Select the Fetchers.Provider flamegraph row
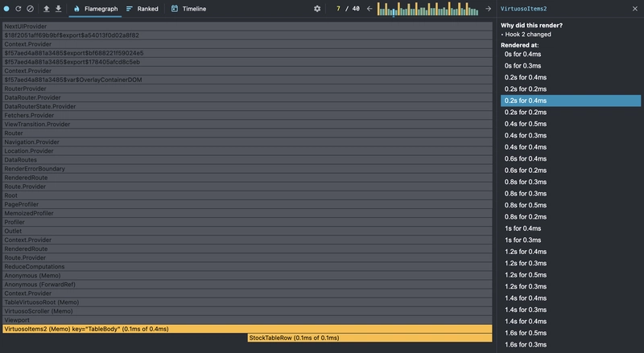Image resolution: width=644 pixels, height=353 pixels. [247, 115]
